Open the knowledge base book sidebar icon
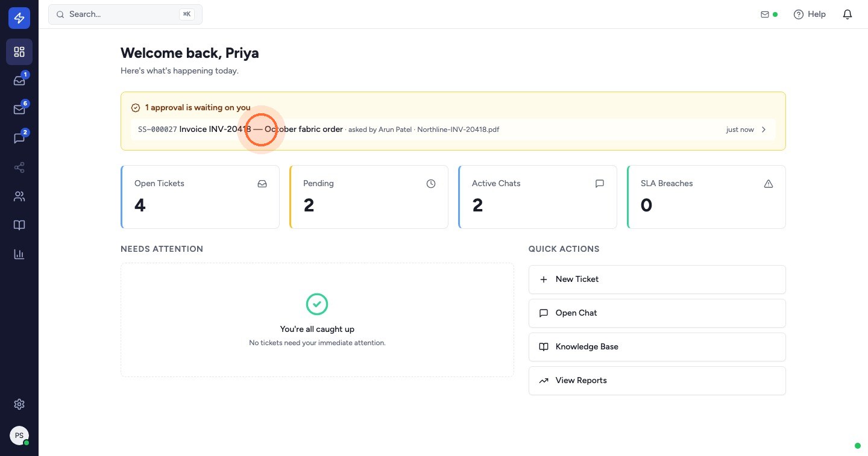 [x=19, y=225]
